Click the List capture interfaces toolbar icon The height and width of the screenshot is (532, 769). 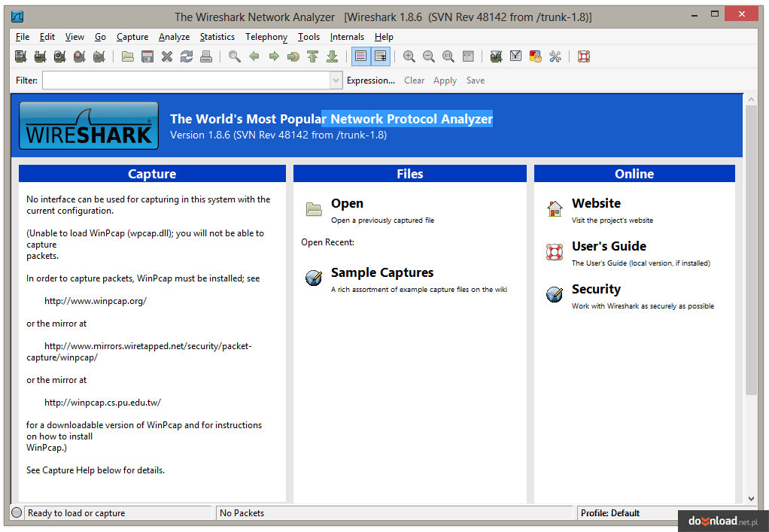(x=20, y=56)
